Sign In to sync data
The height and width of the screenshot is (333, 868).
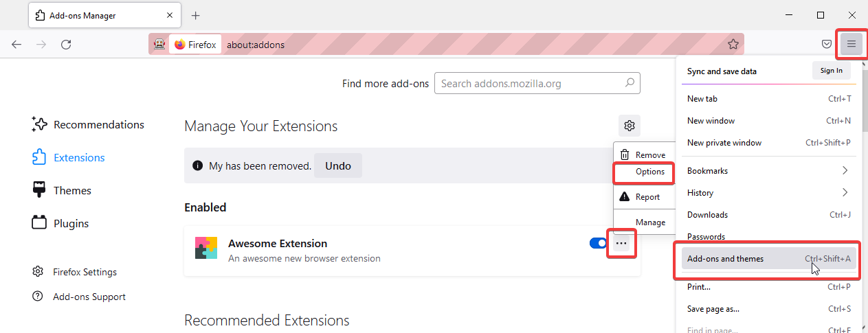pyautogui.click(x=832, y=71)
